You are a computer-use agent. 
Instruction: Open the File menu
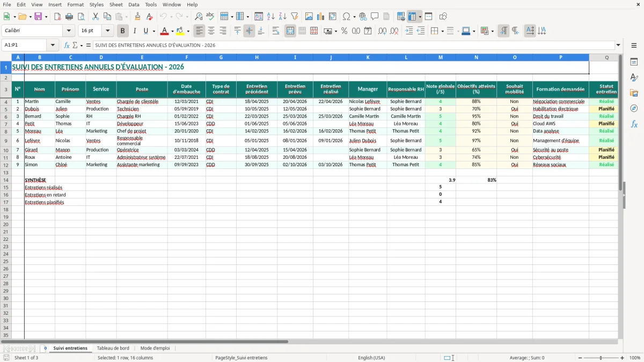pyautogui.click(x=7, y=4)
